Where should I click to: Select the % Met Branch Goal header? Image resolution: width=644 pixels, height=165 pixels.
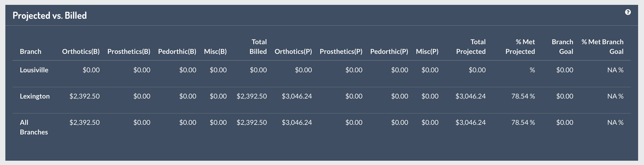coord(602,47)
